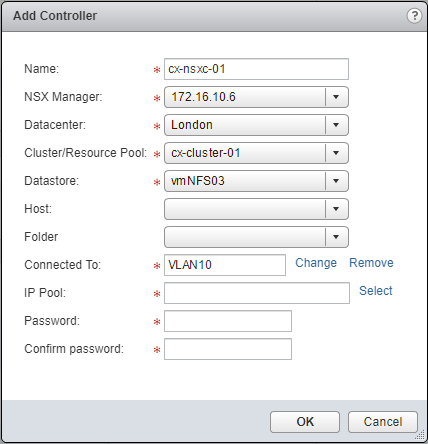The image size is (428, 444).
Task: Expand the Cluster/Resource Pool dropdown arrow
Action: pos(336,153)
